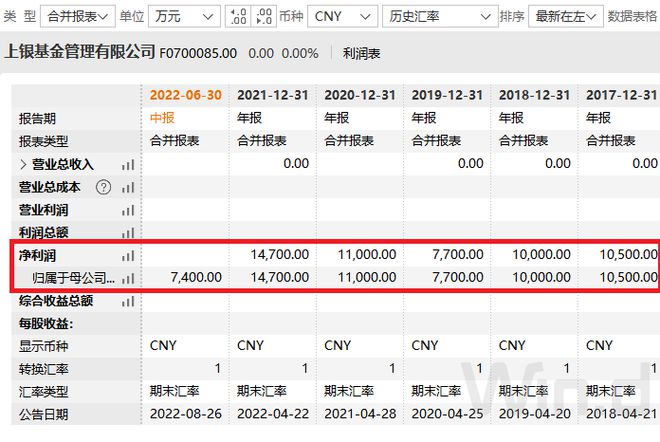Show chart for 营业总收入 row
This screenshot has width=660, height=442.
[x=128, y=165]
